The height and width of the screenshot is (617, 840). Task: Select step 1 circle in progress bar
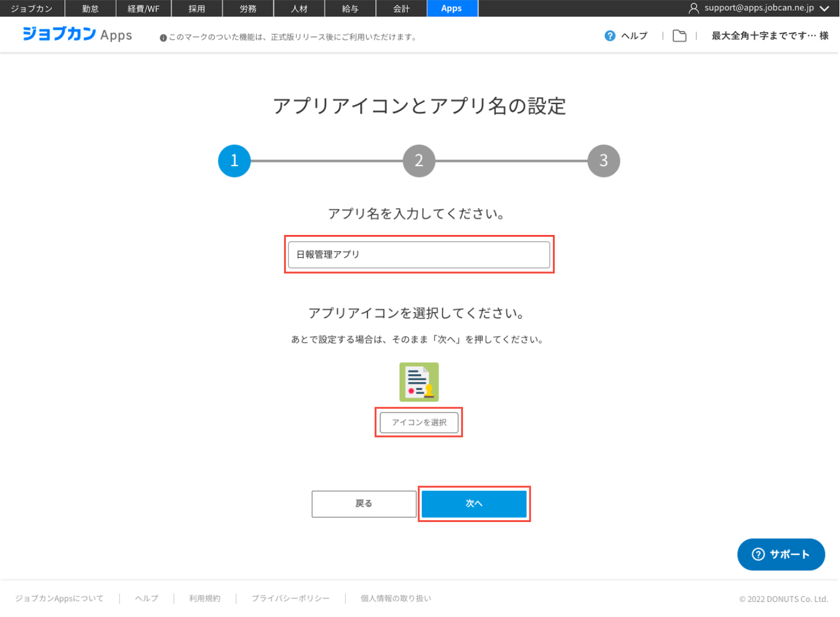(x=234, y=161)
